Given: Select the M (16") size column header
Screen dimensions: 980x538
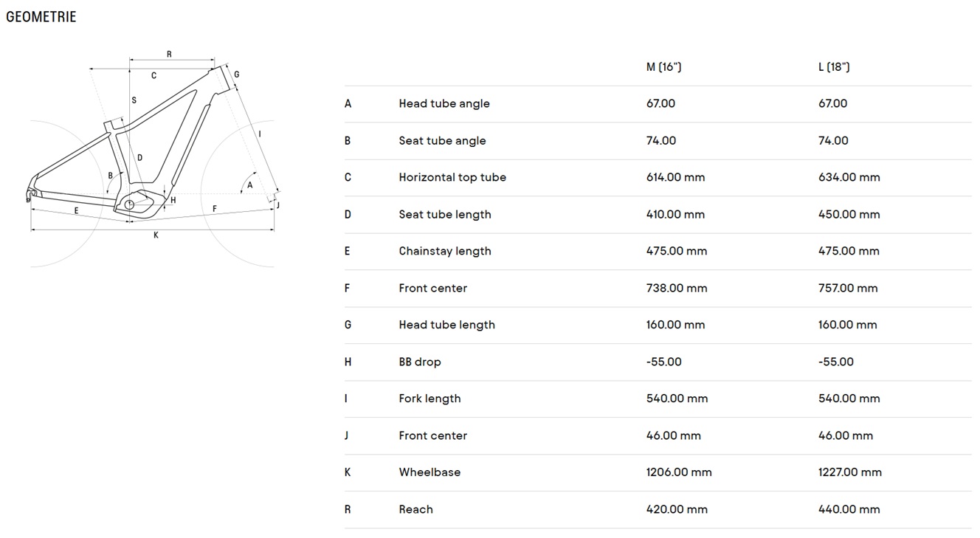Looking at the screenshot, I should pos(663,67).
